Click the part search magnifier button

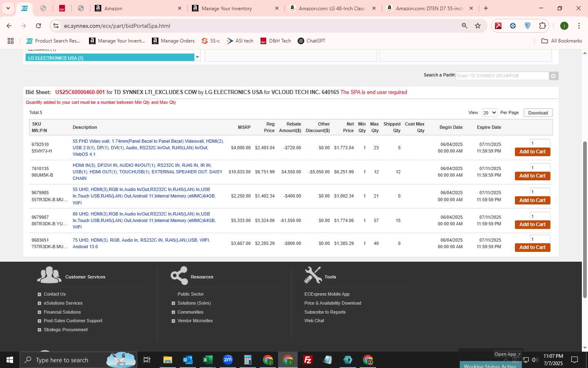click(553, 76)
